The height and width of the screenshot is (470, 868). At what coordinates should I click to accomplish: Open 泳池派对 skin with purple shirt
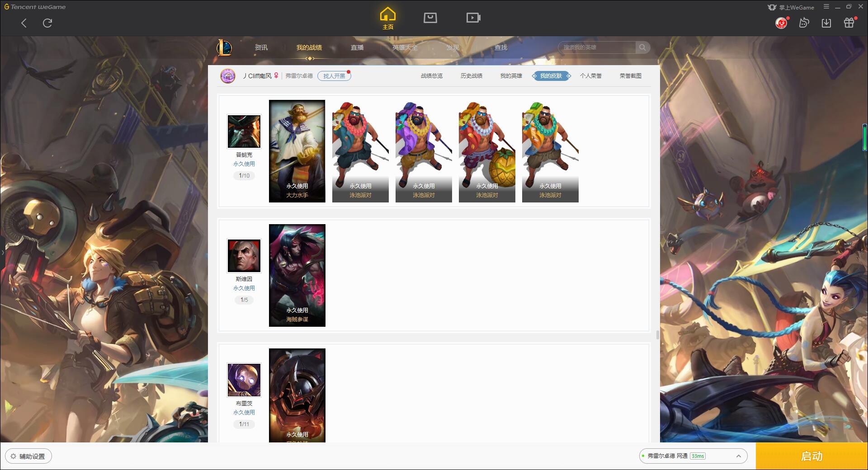pyautogui.click(x=424, y=151)
